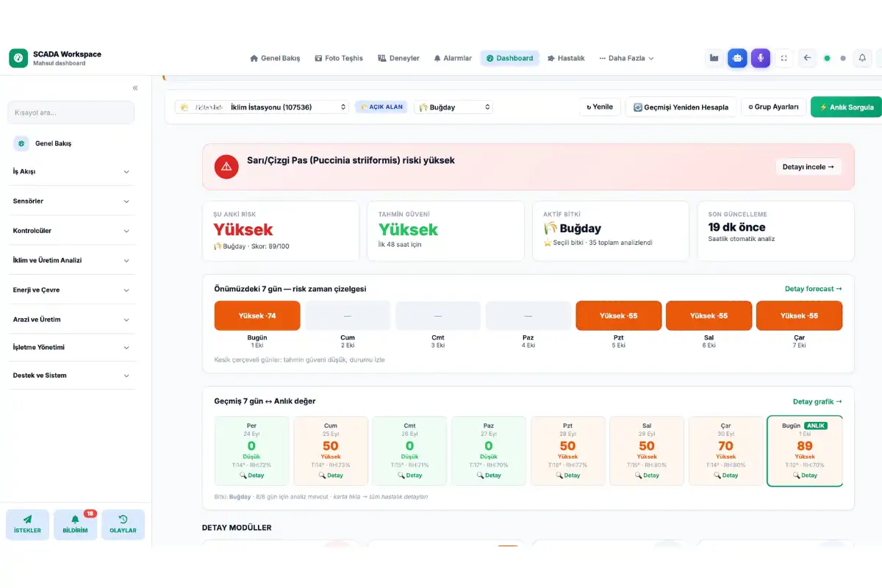Expand the Arazi ve Üretim section

tap(71, 320)
